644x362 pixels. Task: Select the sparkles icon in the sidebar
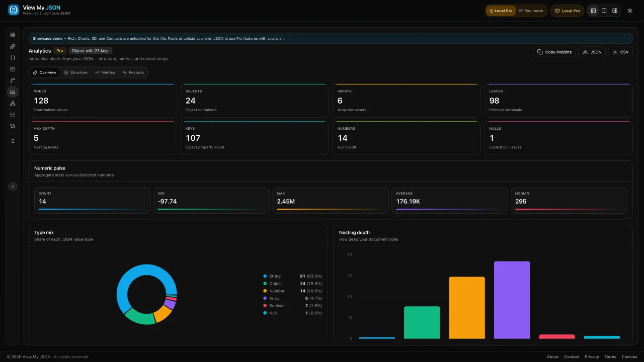tap(13, 46)
